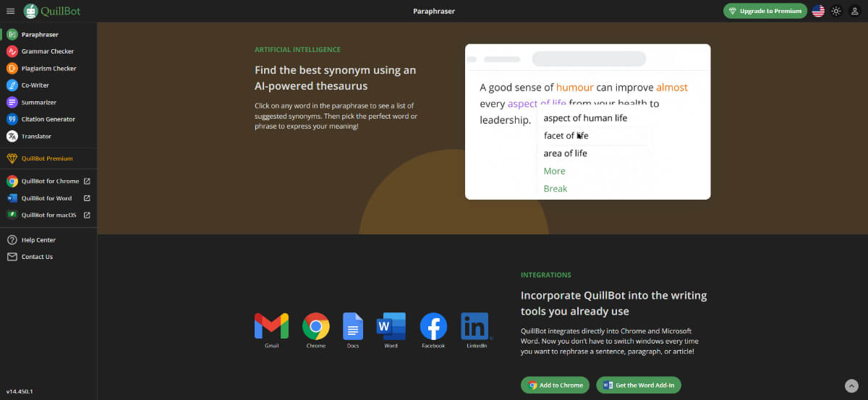Select the Paraphraser sidebar item
Screen dimensions: 868x400
coord(48,34)
